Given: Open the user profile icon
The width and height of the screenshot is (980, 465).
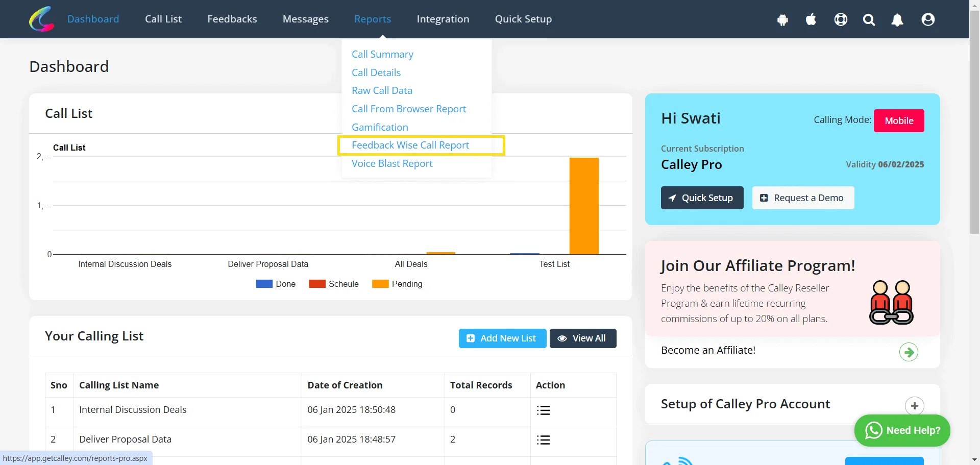Looking at the screenshot, I should [928, 19].
